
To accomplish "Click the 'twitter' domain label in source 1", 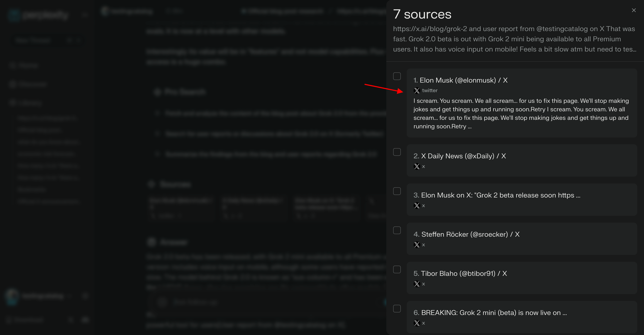I will coord(430,91).
